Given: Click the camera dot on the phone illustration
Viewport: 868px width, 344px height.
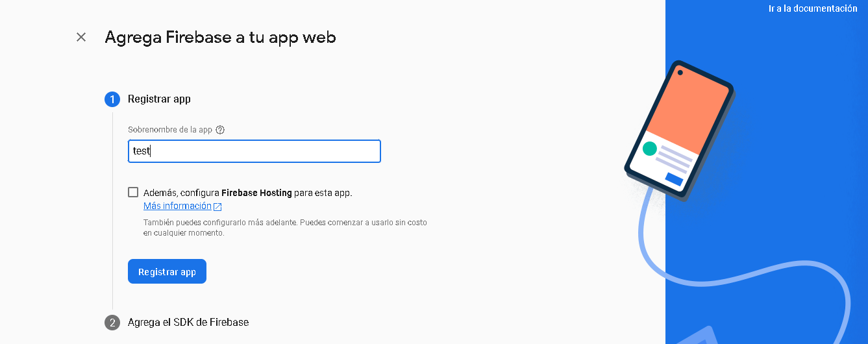Looking at the screenshot, I should (x=680, y=73).
